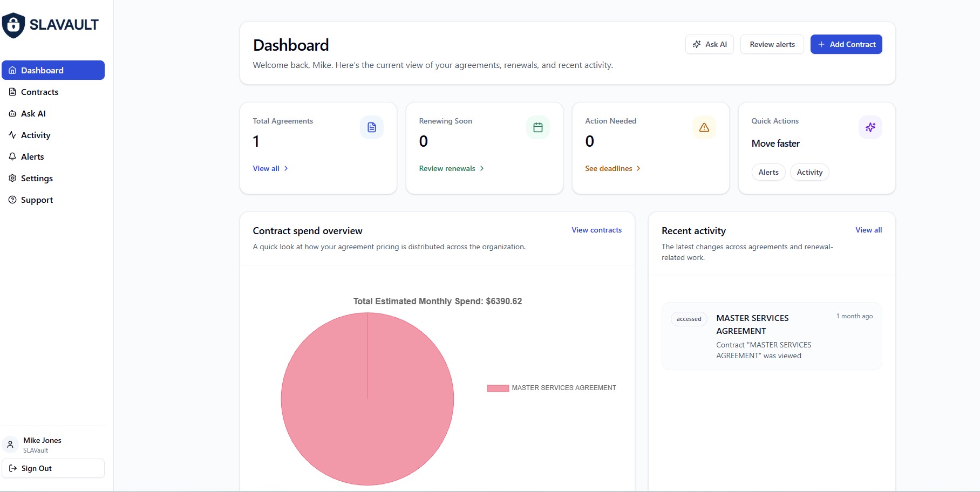
Task: Click the sparkle icon in Quick Actions card
Action: (x=870, y=127)
